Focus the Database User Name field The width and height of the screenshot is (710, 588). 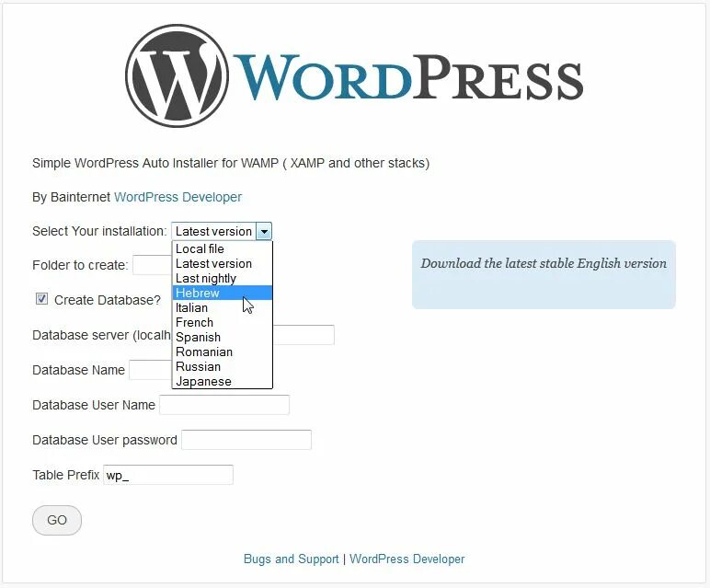224,405
